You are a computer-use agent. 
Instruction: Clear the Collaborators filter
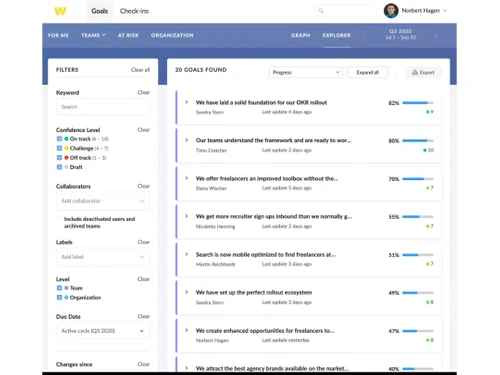pyautogui.click(x=144, y=186)
